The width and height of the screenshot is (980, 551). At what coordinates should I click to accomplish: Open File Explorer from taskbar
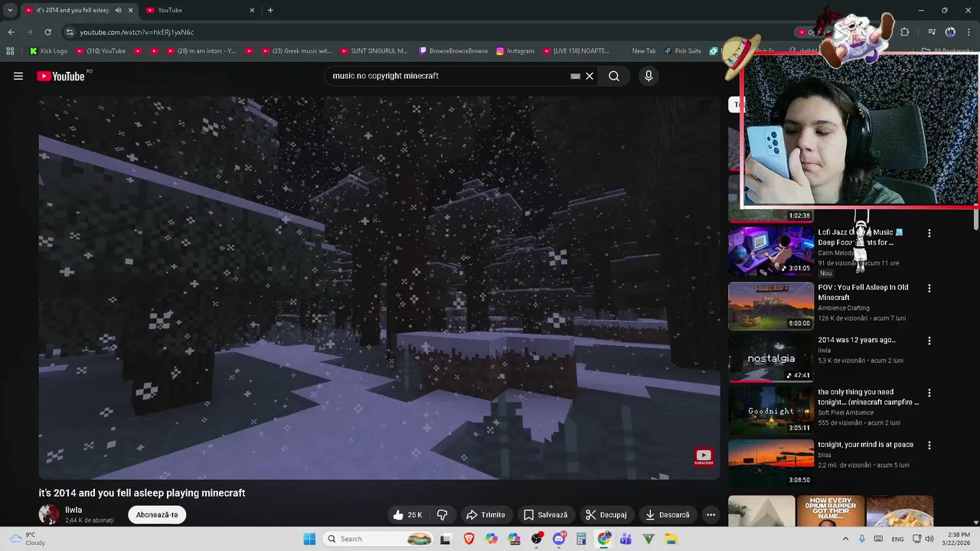(x=671, y=539)
